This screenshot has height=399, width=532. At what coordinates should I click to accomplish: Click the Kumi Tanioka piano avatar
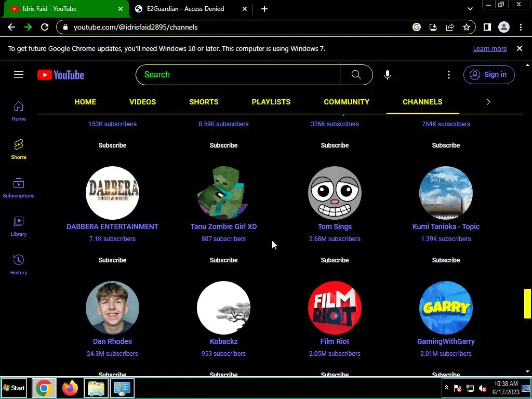[446, 193]
